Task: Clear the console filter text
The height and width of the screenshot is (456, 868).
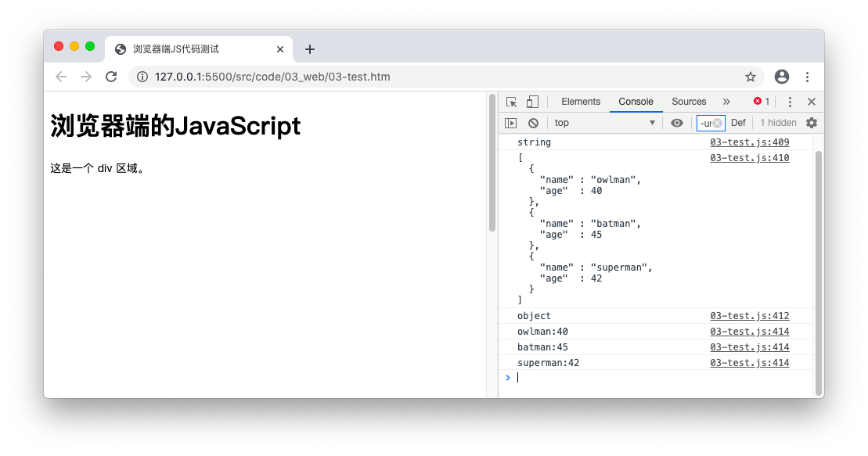Action: tap(717, 123)
